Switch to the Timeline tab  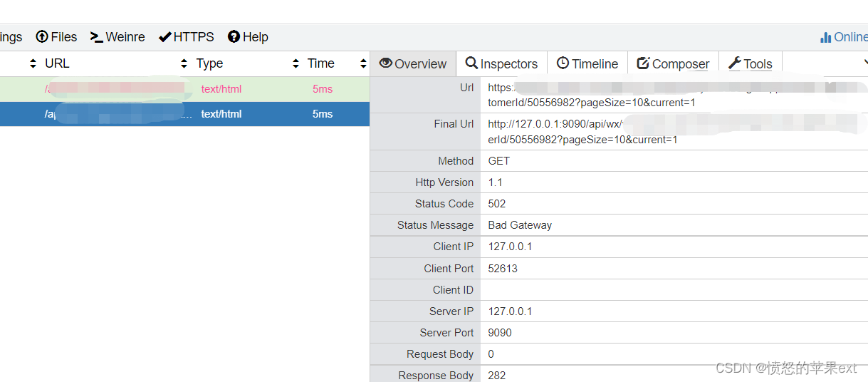587,63
